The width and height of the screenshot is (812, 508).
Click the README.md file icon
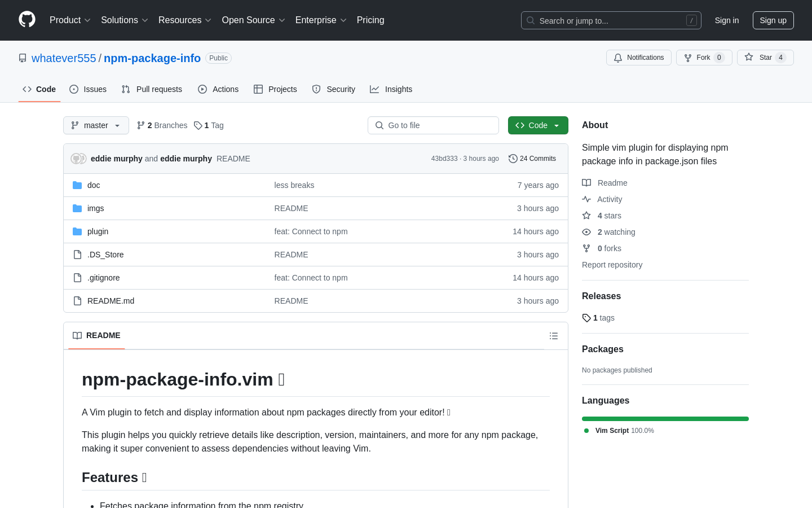pos(77,301)
